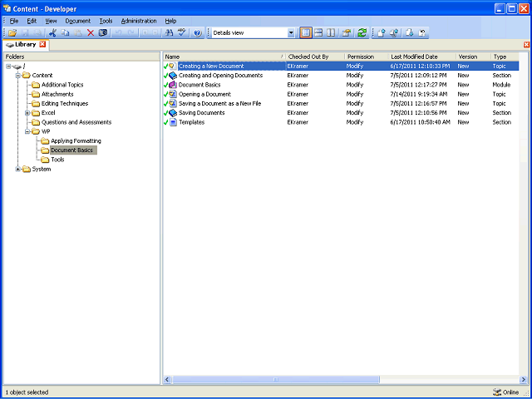Collapse the Content folder node

[18, 76]
